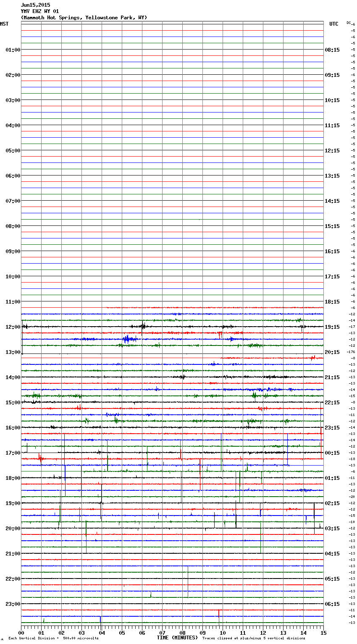357x644 pixels.
Task: Click the 00:15 UTC time label
Action: click(332, 453)
